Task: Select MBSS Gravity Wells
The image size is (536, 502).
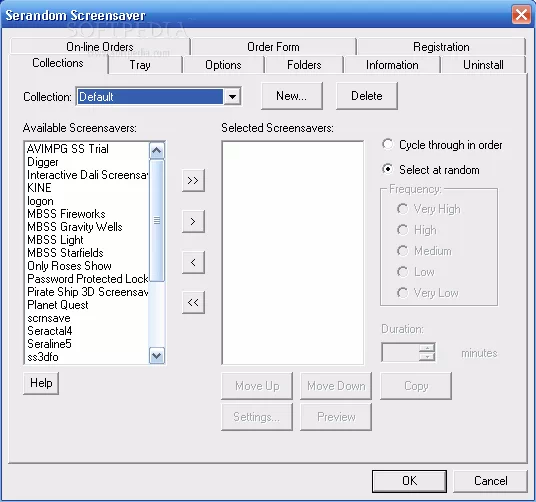Action: pos(87,227)
